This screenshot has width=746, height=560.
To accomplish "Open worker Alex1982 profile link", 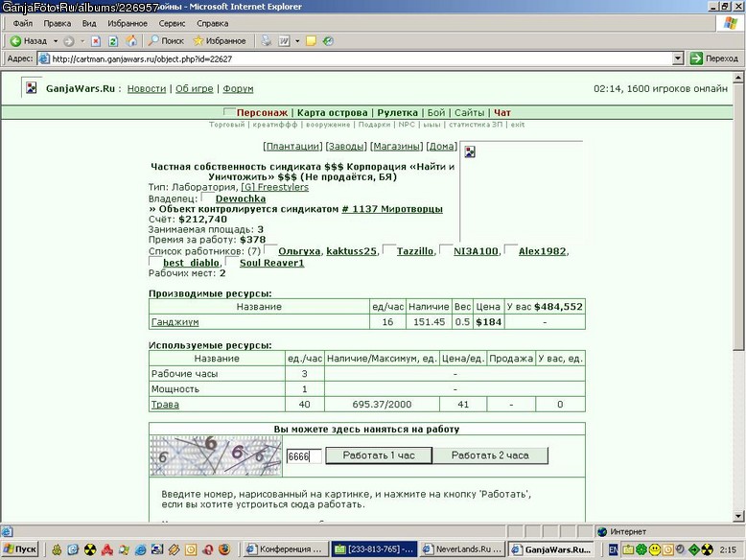I will click(543, 251).
